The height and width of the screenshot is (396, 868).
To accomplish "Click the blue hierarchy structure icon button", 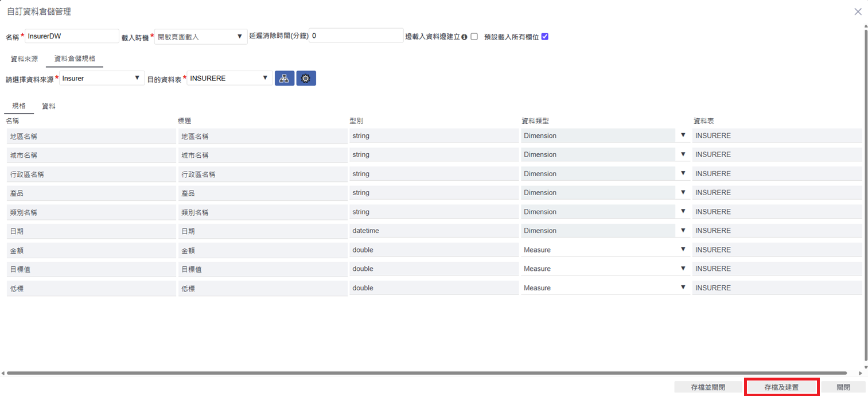I will pos(285,79).
